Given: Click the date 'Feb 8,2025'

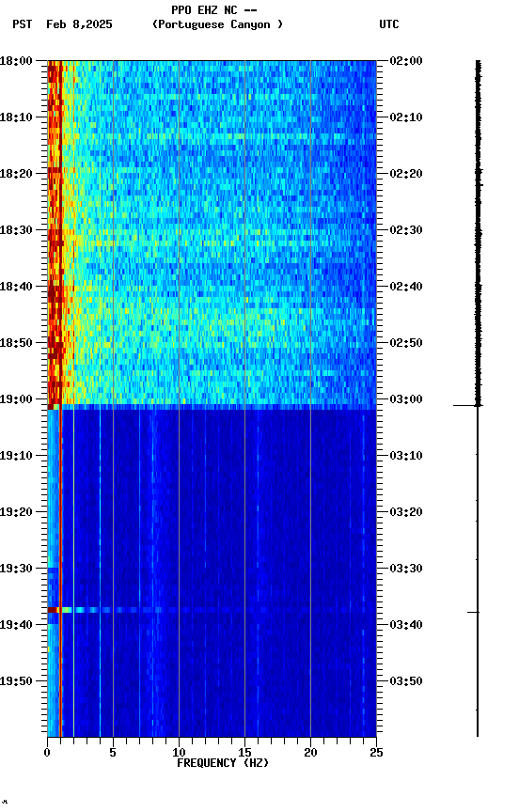Looking at the screenshot, I should [x=79, y=24].
